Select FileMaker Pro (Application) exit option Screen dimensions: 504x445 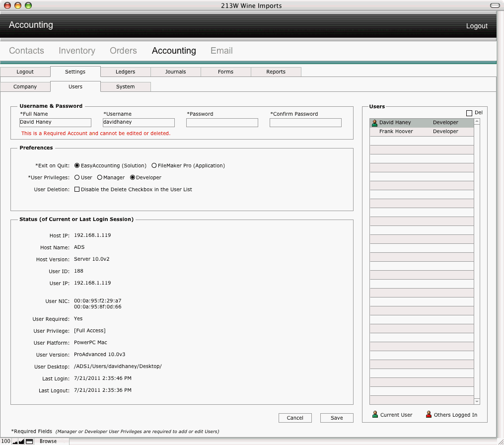click(x=154, y=165)
